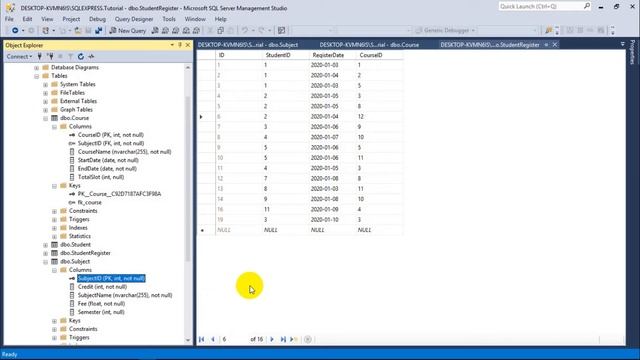
Task: Click the navigate Back arrow in toolbar
Action: tap(15, 31)
